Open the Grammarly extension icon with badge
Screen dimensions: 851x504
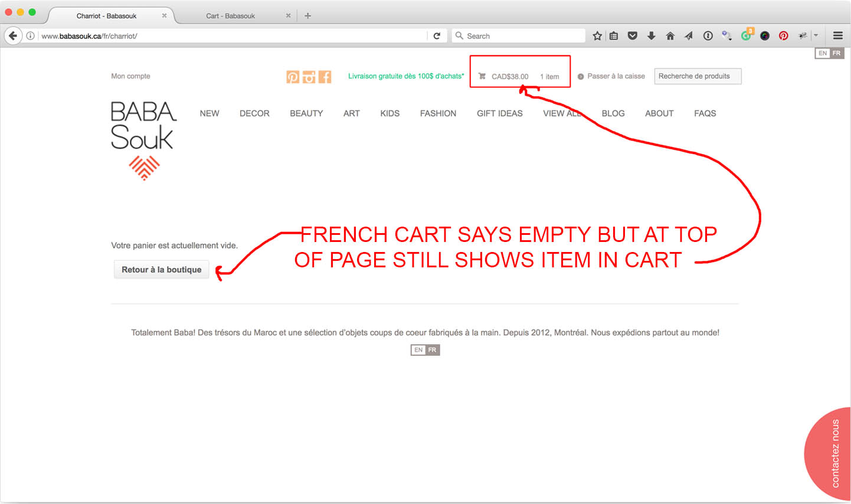[x=747, y=35]
